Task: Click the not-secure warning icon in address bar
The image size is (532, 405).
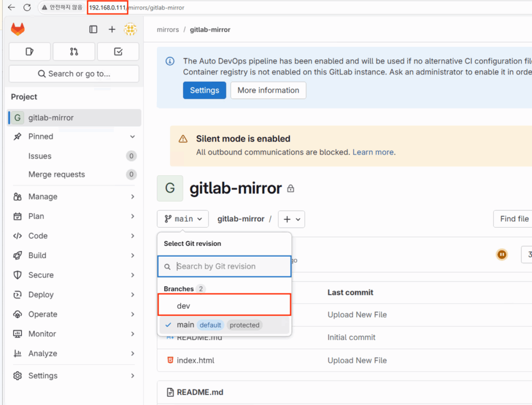Action: point(45,7)
